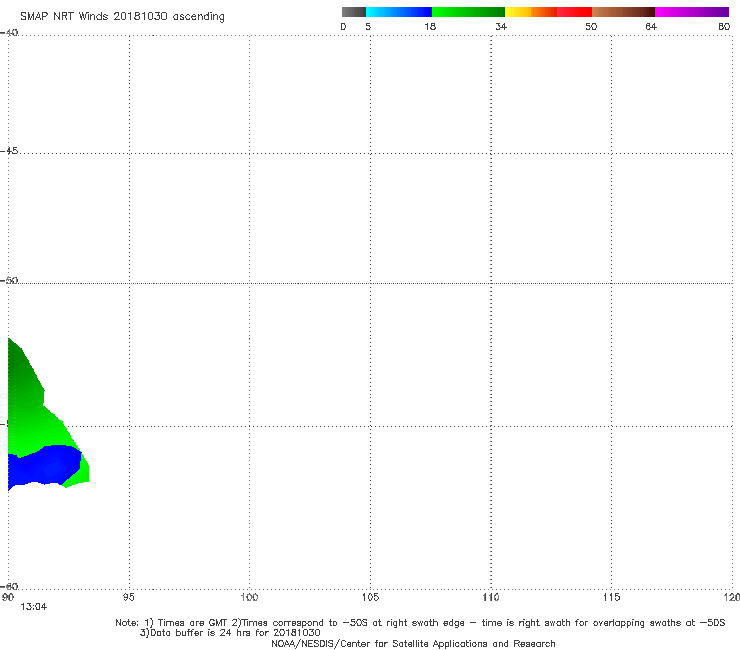
Task: Click the cyan-blue segment of the color bar
Action: click(x=399, y=12)
